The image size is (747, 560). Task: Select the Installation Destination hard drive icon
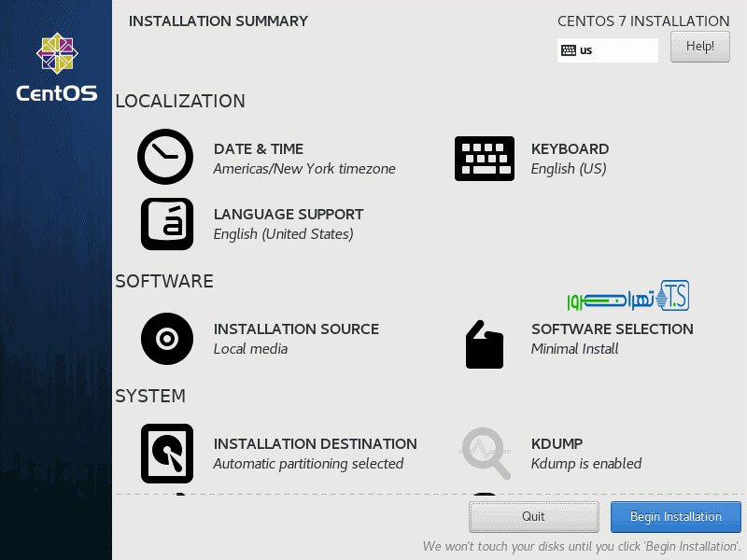click(x=167, y=453)
